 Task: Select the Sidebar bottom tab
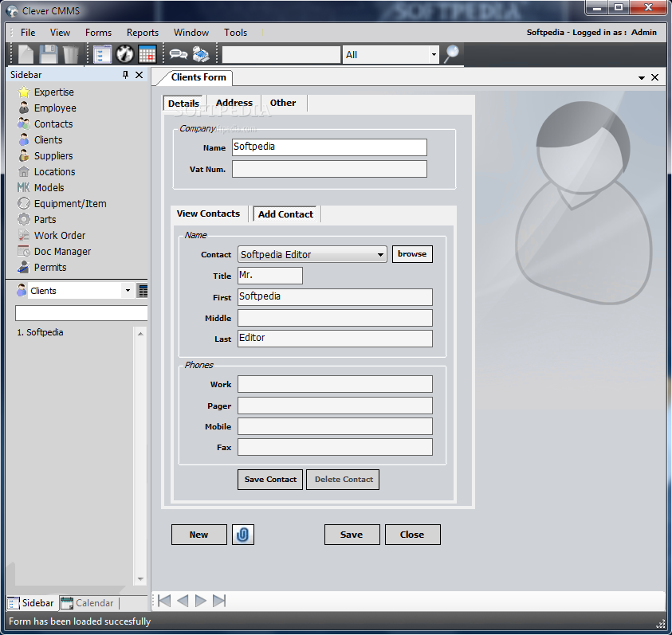tap(31, 603)
